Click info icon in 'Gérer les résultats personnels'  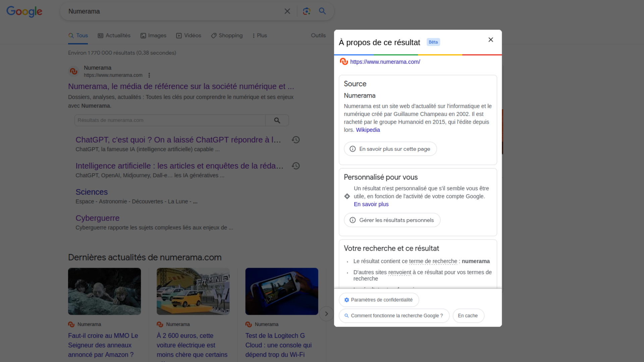(353, 220)
